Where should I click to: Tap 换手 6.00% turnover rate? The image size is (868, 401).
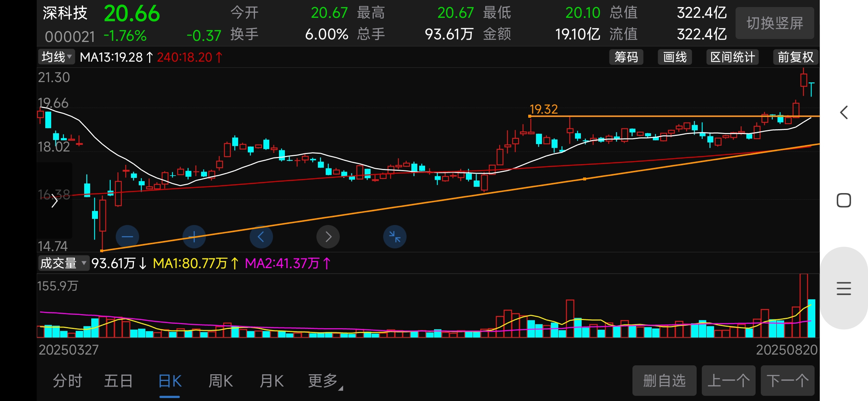[289, 35]
